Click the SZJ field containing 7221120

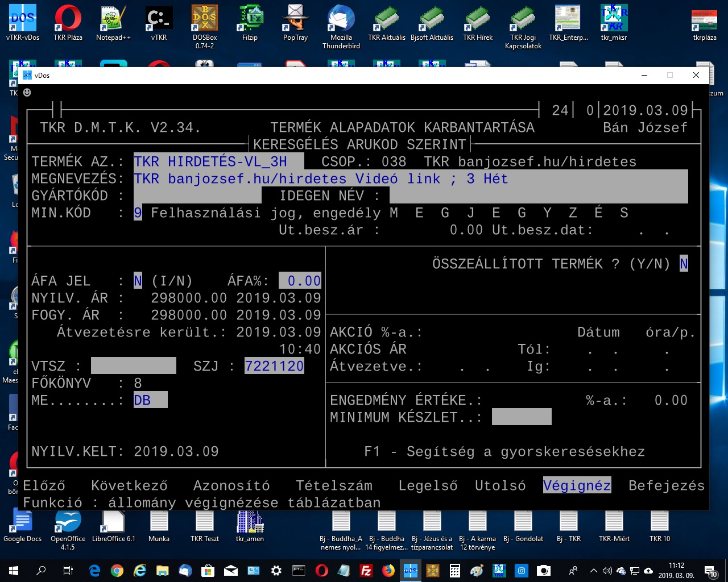point(274,366)
